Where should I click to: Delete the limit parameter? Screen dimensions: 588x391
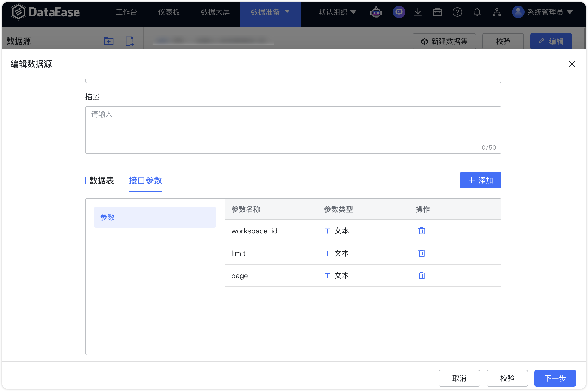(421, 253)
